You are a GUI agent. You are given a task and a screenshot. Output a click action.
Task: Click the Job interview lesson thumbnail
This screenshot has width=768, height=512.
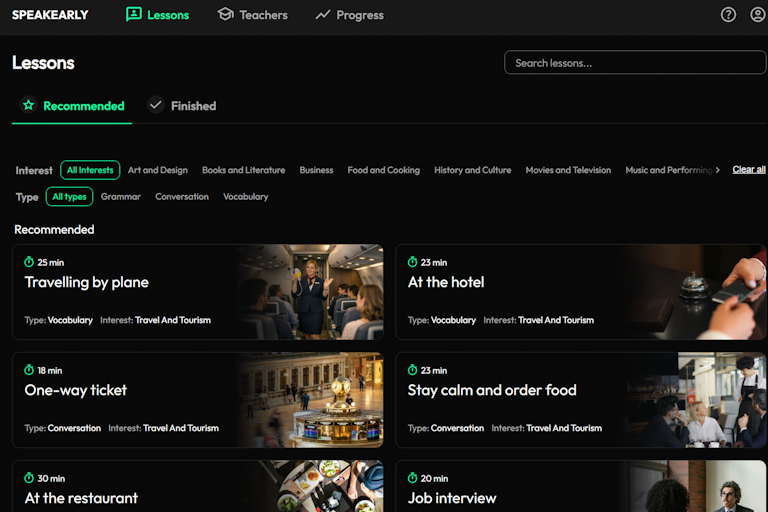[x=693, y=486]
